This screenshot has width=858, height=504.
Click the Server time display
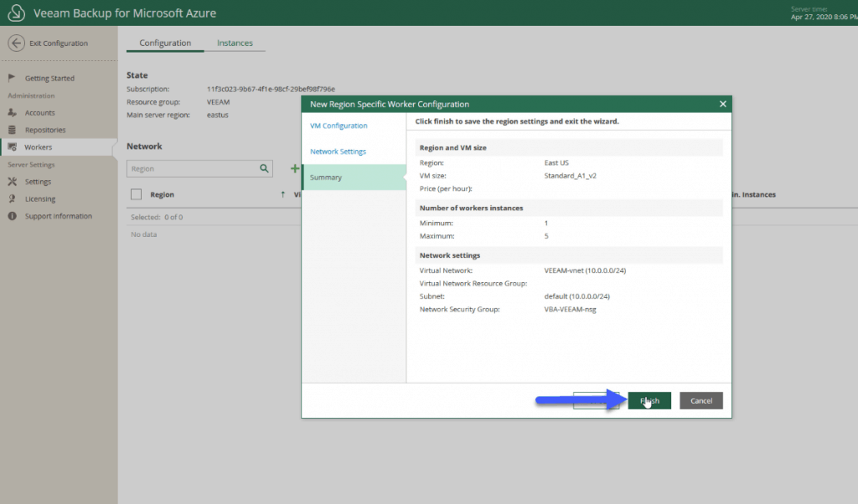824,13
